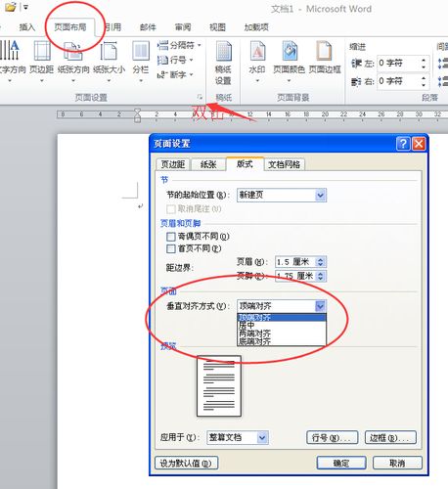Switch to the 视图 ribbon tab

coord(217,27)
